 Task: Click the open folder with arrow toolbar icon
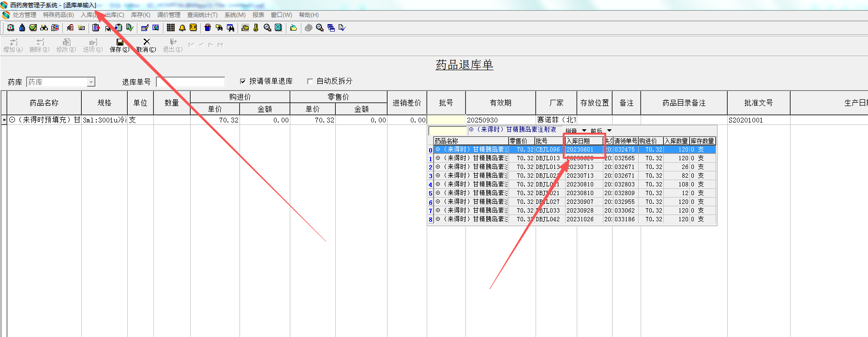(293, 28)
